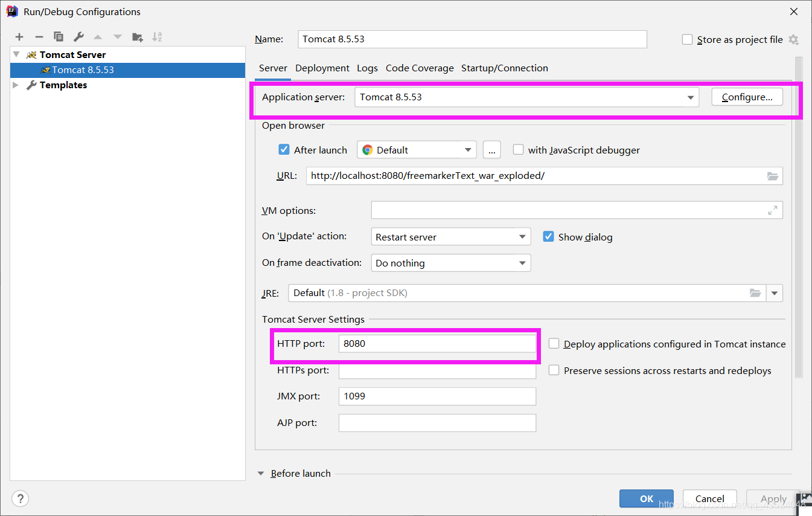Uncheck the Show dialog checkbox
The height and width of the screenshot is (516, 812).
(548, 237)
